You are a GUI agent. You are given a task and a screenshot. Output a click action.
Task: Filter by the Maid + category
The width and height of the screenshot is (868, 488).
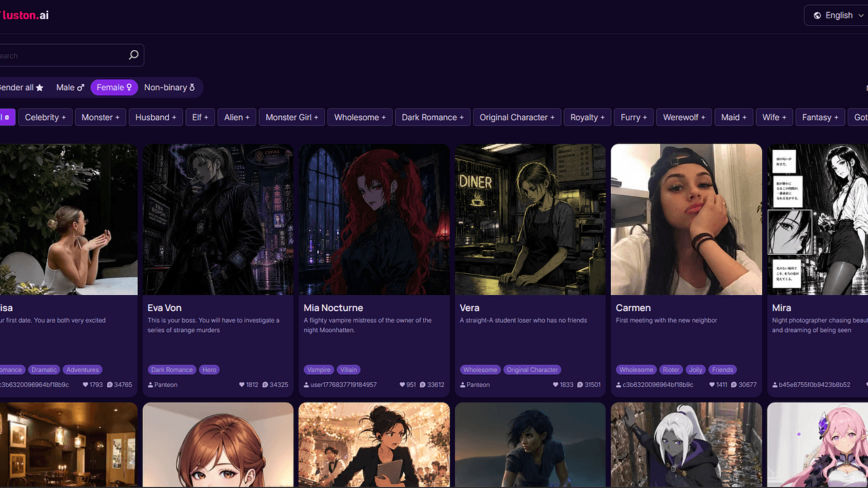pos(734,117)
